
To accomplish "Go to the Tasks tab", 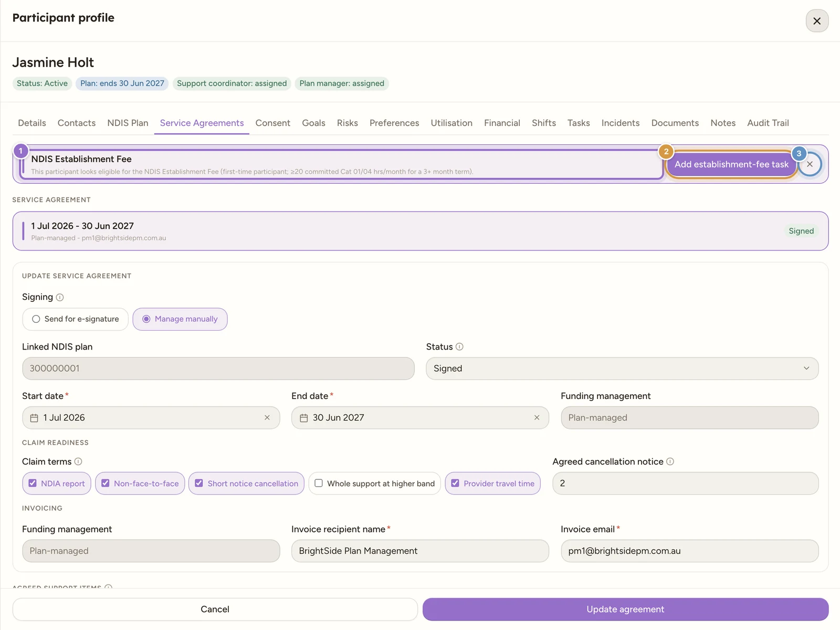I will [x=579, y=123].
